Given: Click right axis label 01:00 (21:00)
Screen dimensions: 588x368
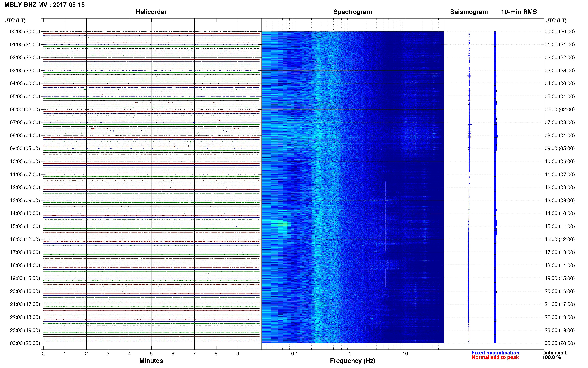Looking at the screenshot, I should coord(560,45).
